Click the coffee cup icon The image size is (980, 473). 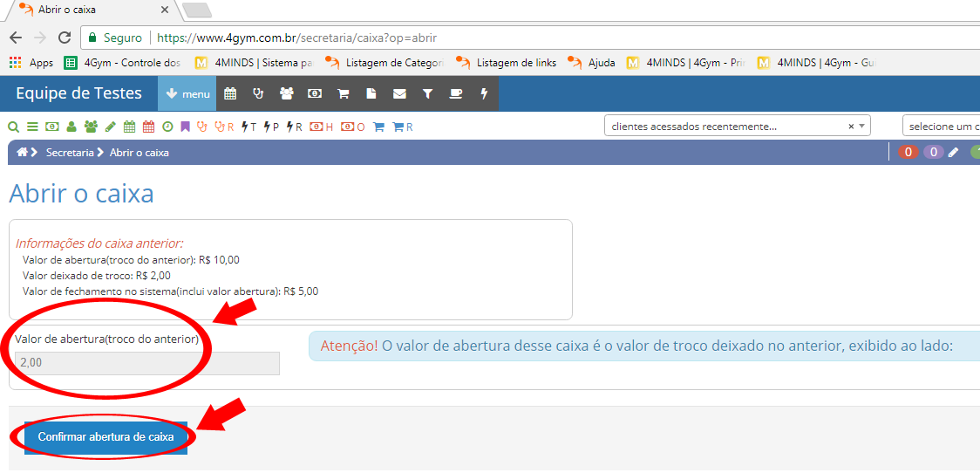(456, 93)
